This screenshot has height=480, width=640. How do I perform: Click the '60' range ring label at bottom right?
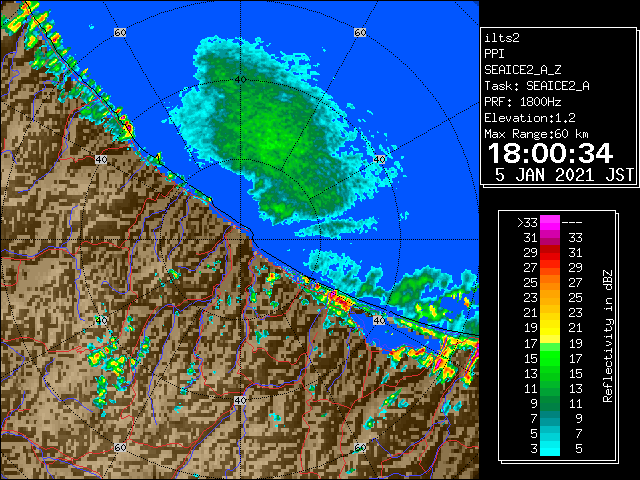click(x=360, y=448)
